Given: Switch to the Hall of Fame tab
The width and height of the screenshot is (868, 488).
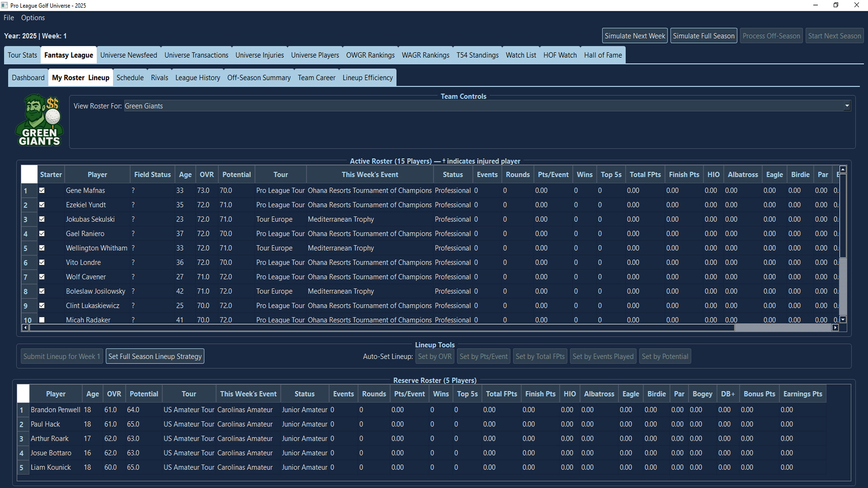Looking at the screenshot, I should pos(603,55).
